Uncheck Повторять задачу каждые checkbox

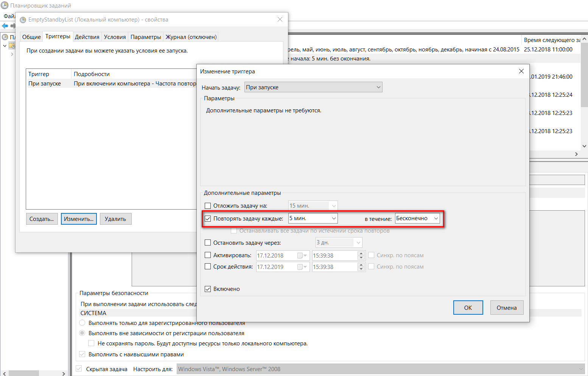[x=208, y=219]
